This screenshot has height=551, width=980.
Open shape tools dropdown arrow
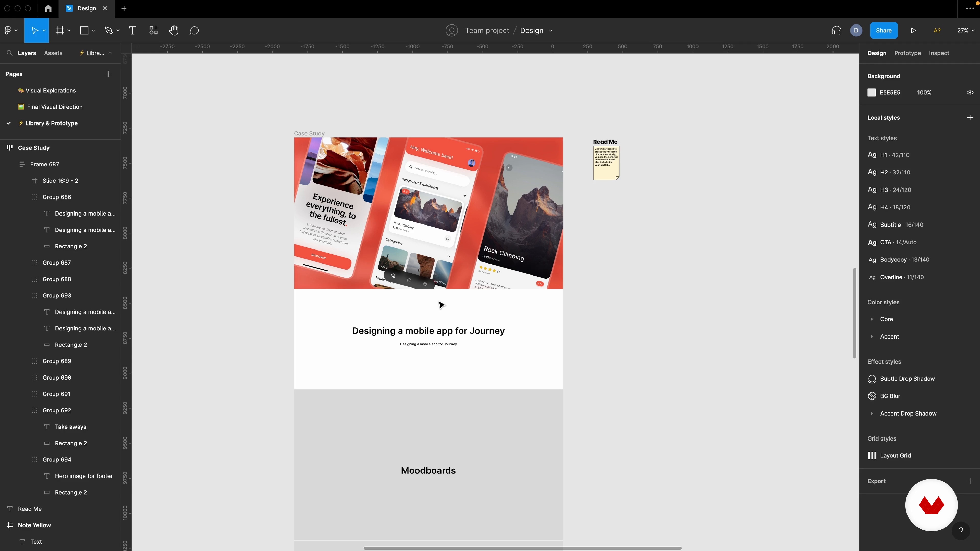(x=93, y=30)
